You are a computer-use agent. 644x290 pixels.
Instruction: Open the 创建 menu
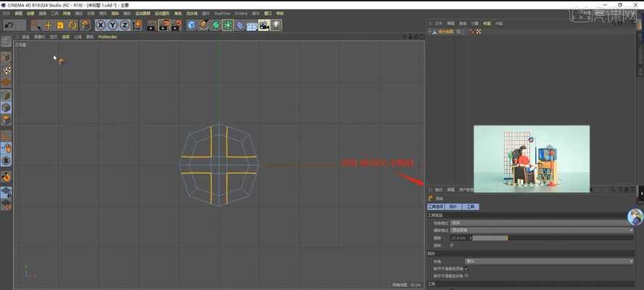[30, 13]
